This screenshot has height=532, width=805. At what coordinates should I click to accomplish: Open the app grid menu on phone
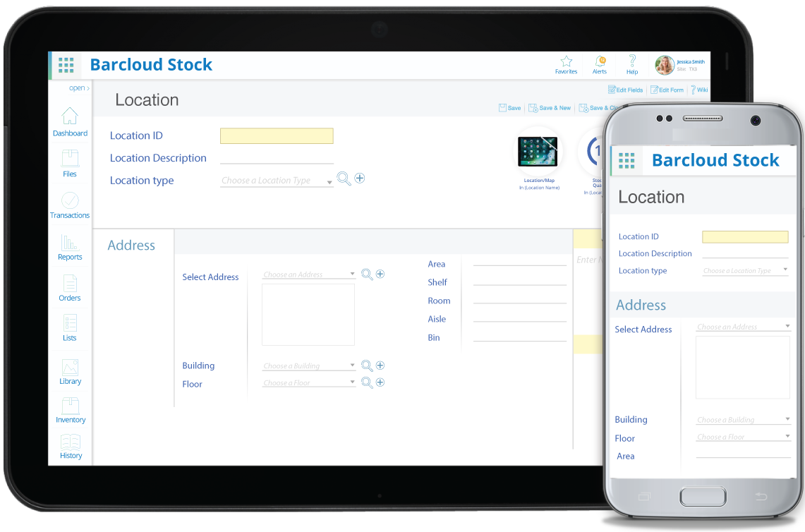(x=627, y=161)
